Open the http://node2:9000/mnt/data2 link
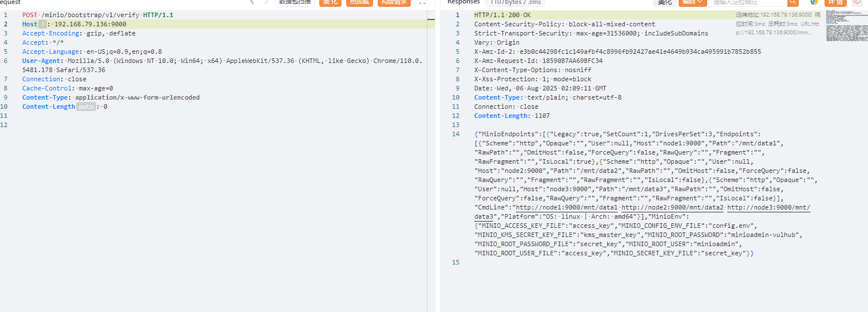Screen dimensions: 868x312 672,207
